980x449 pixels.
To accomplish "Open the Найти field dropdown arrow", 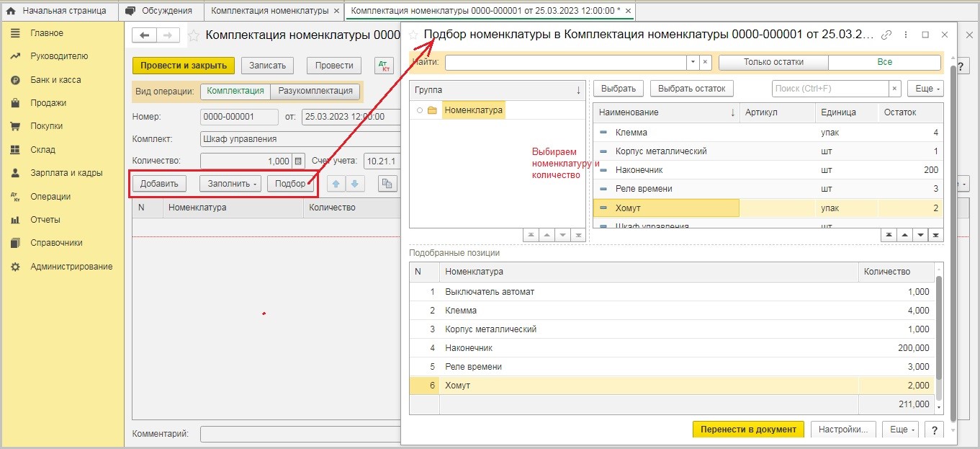I will (x=693, y=63).
